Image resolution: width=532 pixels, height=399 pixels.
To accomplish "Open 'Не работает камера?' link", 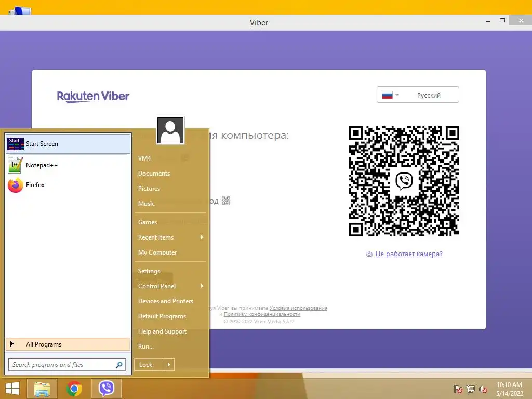I will point(409,254).
